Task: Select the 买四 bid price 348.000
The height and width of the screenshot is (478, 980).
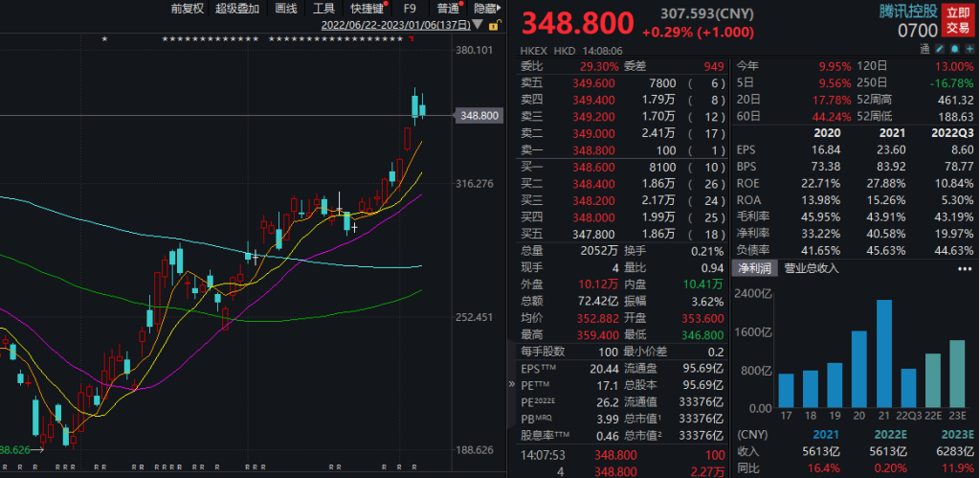Action: pyautogui.click(x=593, y=217)
